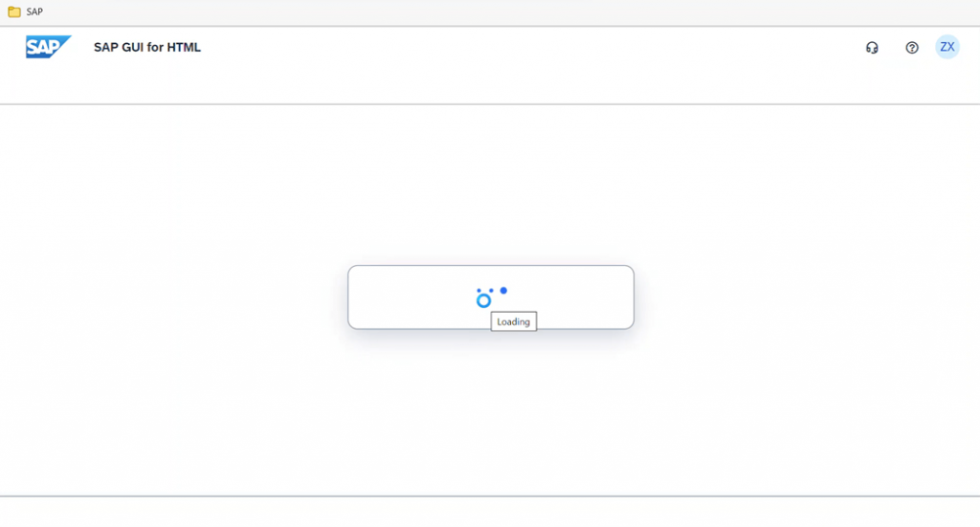This screenshot has width=980, height=527.
Task: Click the blue ring loading spinner
Action: click(x=483, y=301)
